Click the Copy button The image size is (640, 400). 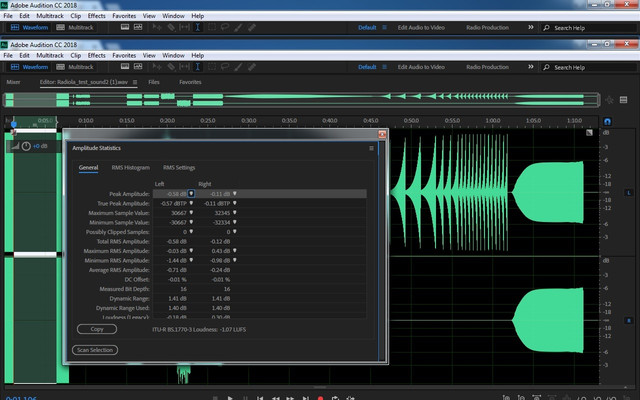97,329
